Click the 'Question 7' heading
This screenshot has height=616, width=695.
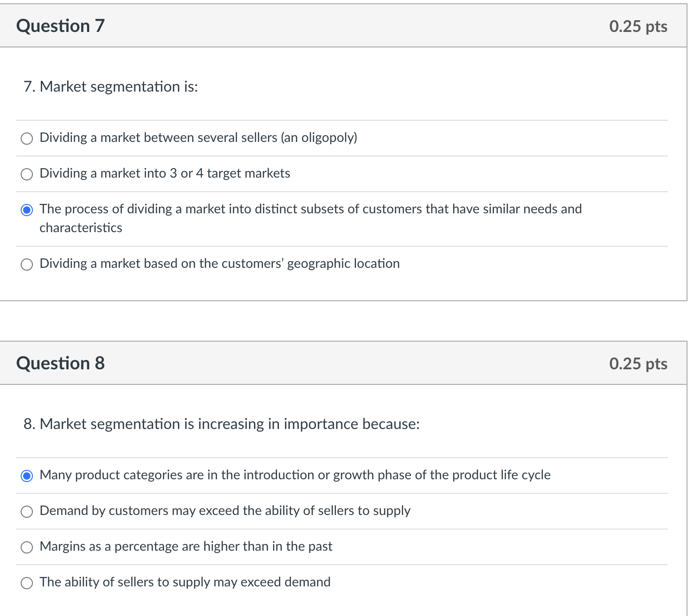tap(61, 26)
